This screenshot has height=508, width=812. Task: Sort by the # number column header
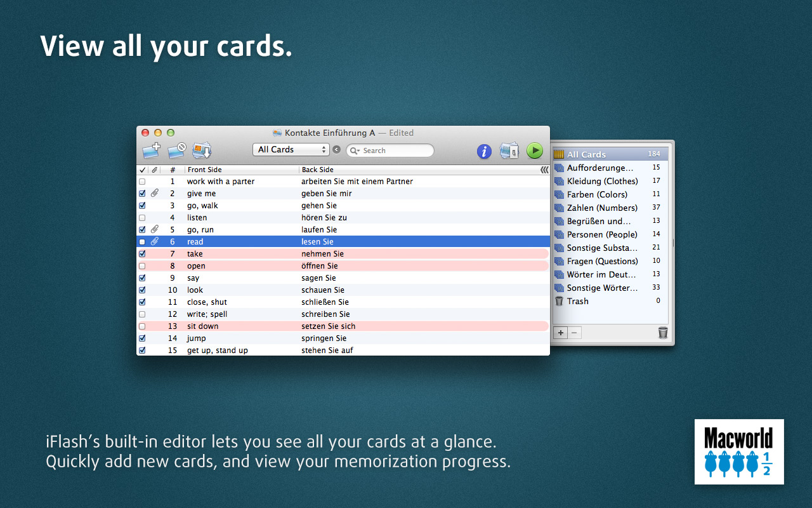173,170
